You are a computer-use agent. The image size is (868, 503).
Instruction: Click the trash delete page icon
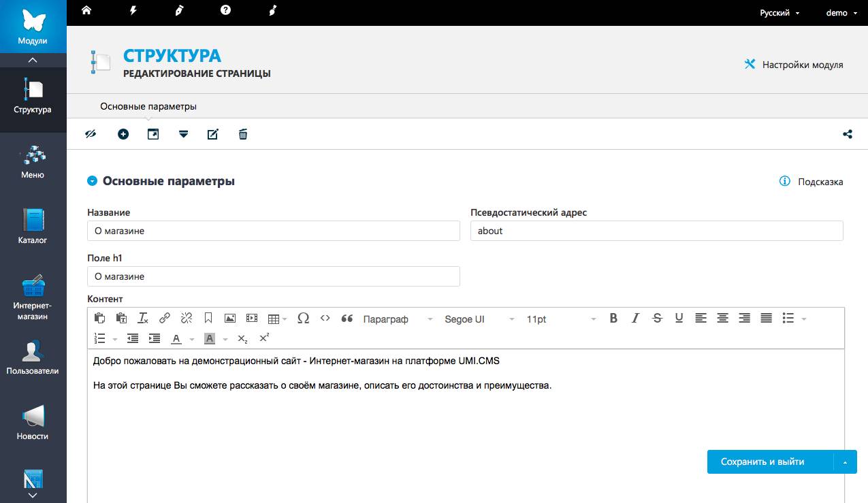tap(243, 134)
